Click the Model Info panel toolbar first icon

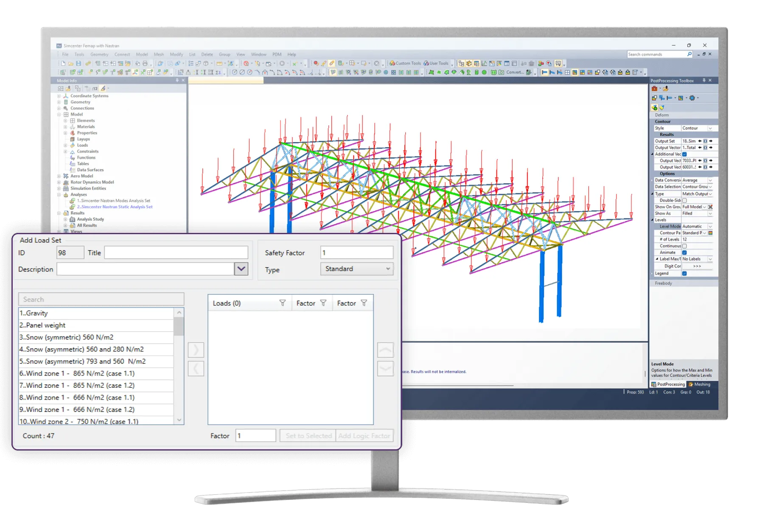(x=61, y=88)
